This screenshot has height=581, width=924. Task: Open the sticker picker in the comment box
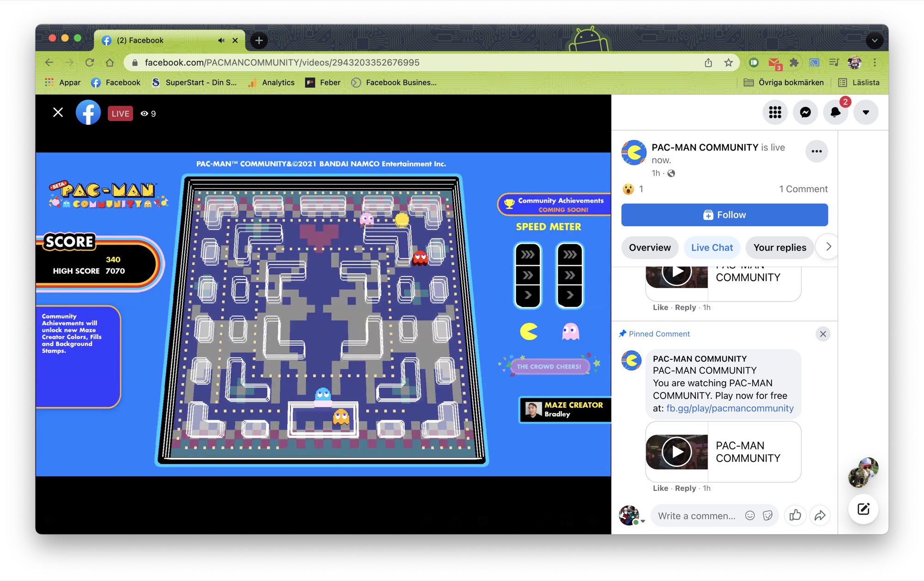click(x=768, y=515)
